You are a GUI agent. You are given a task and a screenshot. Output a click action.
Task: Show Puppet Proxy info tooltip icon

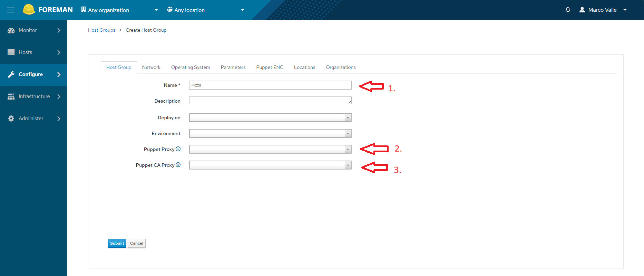point(178,149)
